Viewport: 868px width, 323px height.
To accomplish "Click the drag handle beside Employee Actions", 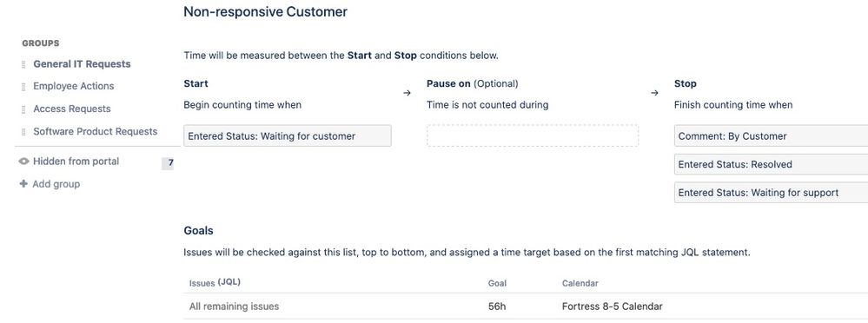I will click(23, 87).
